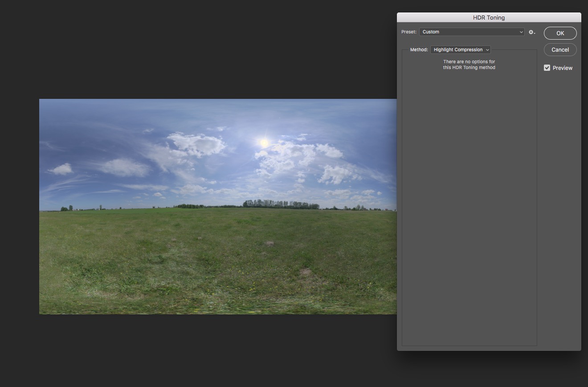The height and width of the screenshot is (387, 588).
Task: Click the HDR Toning title bar
Action: click(489, 17)
